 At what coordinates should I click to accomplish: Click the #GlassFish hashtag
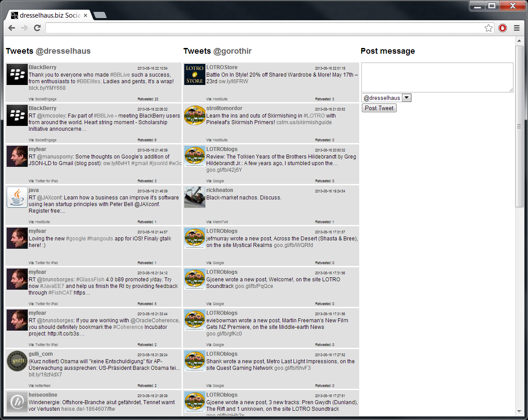[x=90, y=280]
